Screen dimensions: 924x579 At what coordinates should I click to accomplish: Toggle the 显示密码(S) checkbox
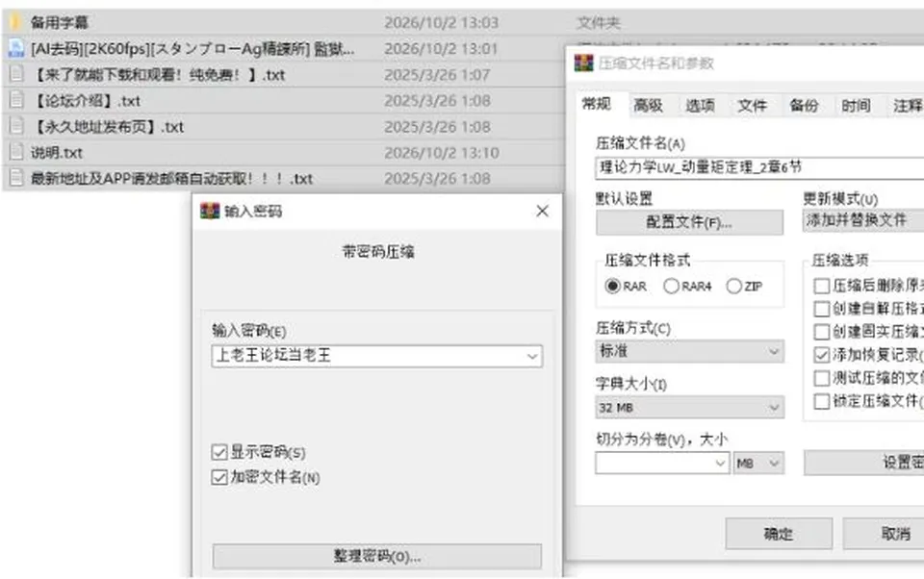click(x=219, y=452)
